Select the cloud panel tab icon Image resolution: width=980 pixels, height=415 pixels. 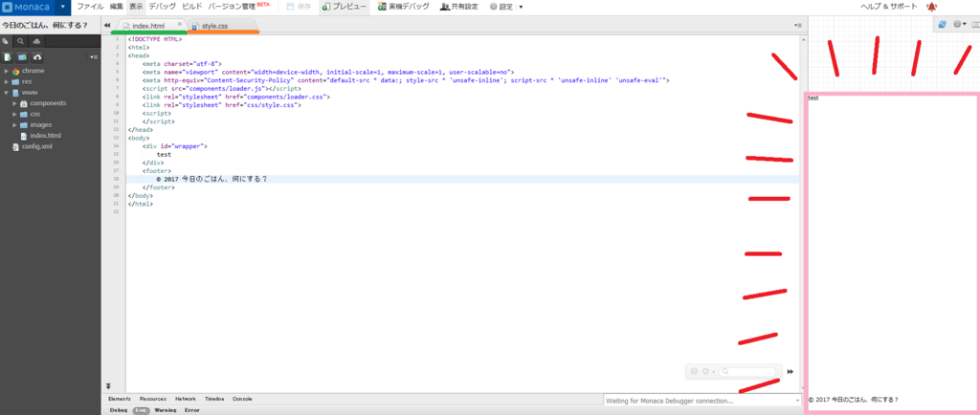click(x=37, y=41)
